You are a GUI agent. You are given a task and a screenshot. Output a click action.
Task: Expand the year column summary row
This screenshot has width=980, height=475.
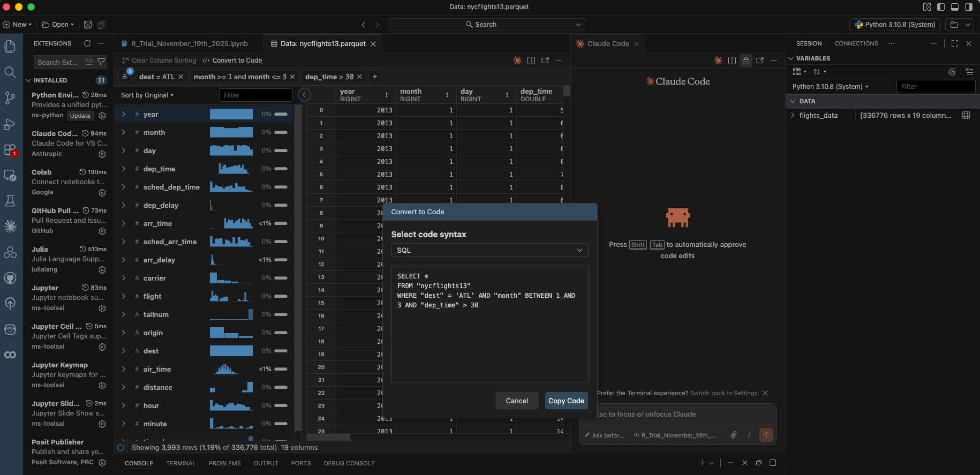[124, 114]
